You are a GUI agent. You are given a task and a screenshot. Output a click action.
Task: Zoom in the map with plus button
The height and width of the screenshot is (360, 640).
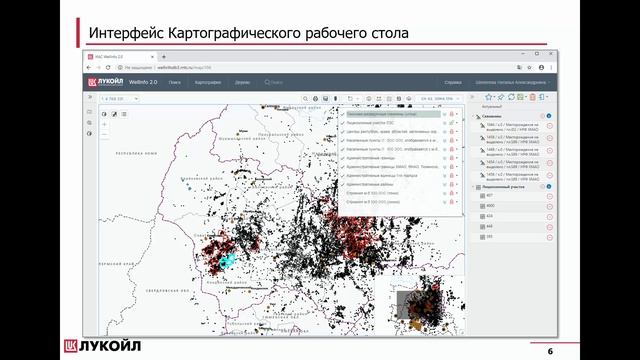tap(104, 124)
